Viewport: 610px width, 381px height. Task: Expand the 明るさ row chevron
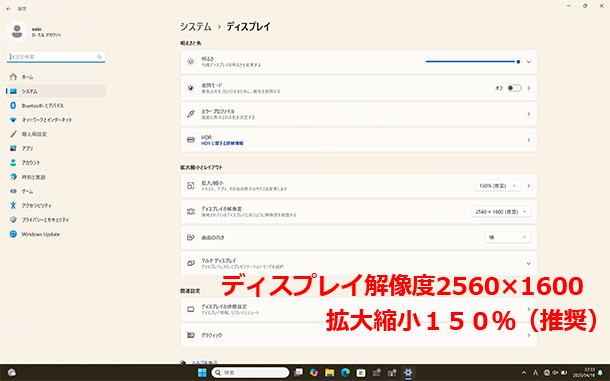[x=529, y=62]
